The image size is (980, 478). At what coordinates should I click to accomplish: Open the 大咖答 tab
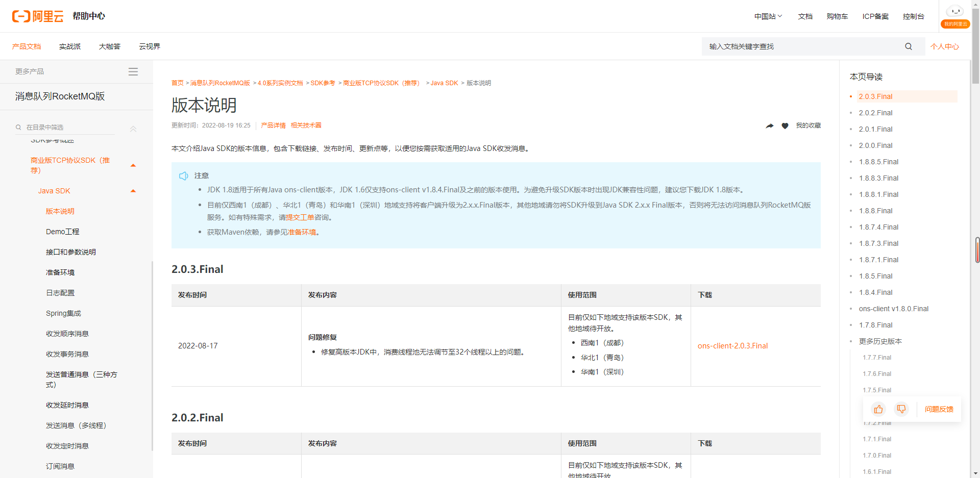[x=110, y=46]
